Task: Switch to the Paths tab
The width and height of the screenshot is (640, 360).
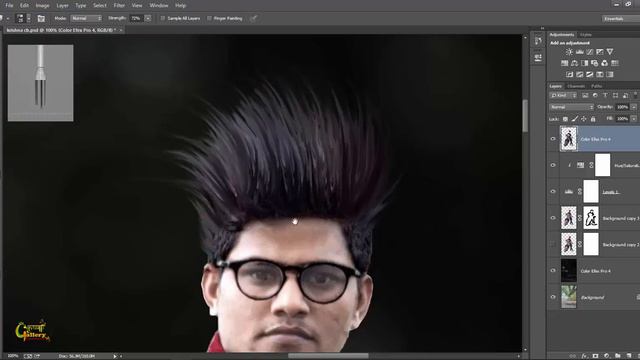Action: point(597,86)
